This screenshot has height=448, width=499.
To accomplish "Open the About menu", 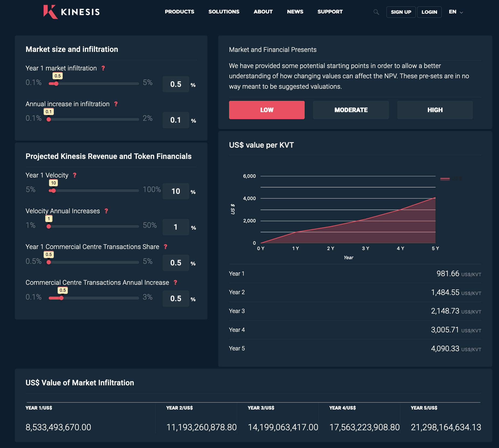I will point(263,12).
